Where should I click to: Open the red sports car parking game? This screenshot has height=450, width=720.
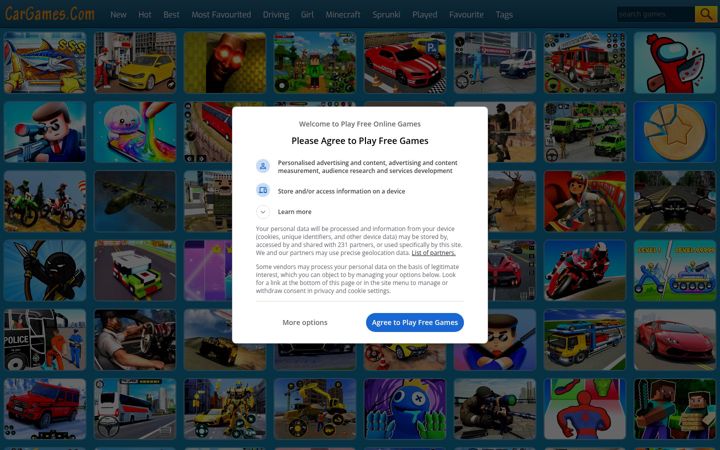click(405, 62)
